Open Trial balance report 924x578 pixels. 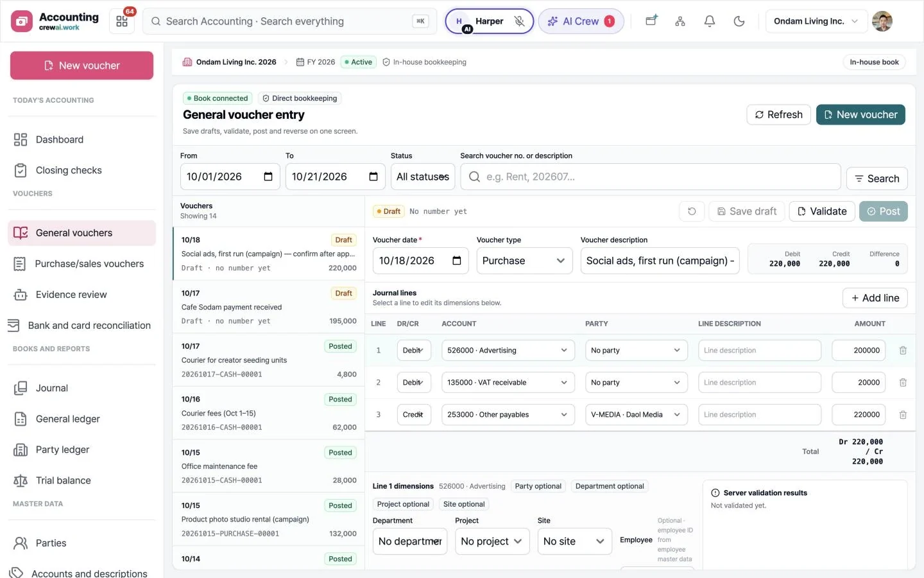click(x=81, y=480)
